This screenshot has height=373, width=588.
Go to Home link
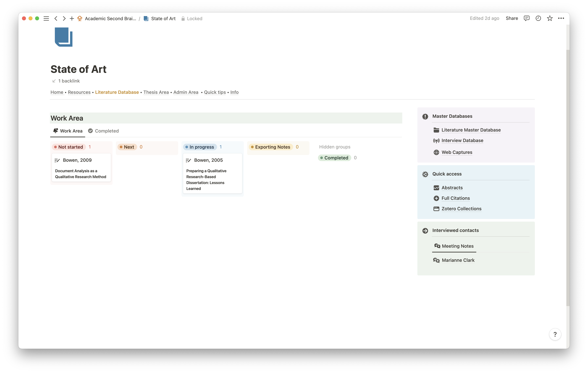coord(57,92)
